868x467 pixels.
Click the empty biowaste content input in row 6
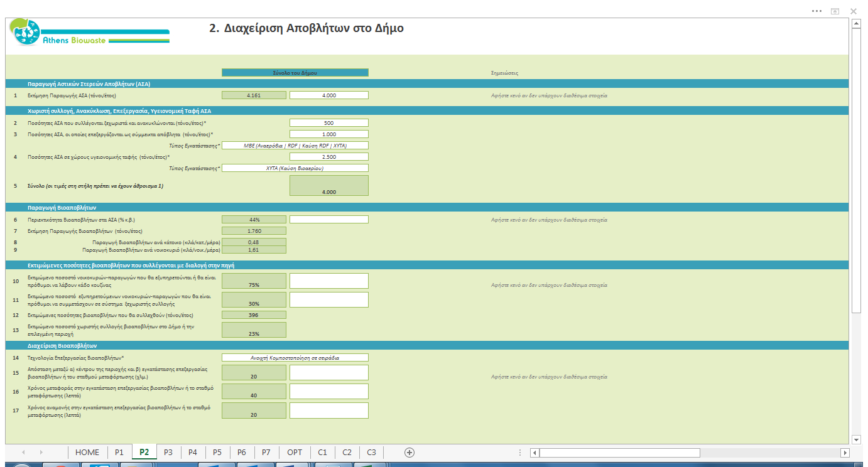329,220
